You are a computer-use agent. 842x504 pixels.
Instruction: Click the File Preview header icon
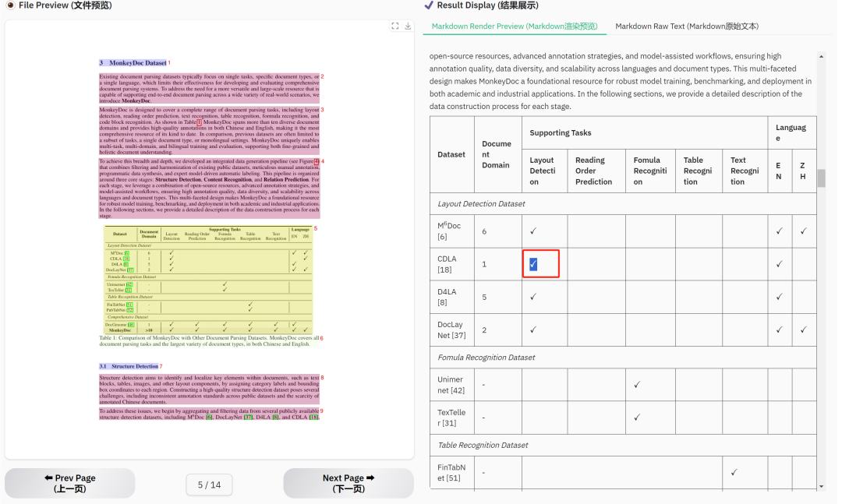click(x=10, y=5)
